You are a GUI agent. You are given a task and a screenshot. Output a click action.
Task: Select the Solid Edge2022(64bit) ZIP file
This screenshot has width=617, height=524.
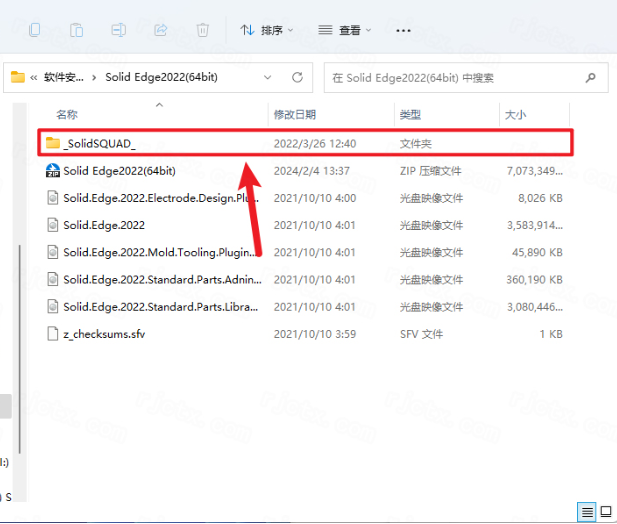click(119, 170)
